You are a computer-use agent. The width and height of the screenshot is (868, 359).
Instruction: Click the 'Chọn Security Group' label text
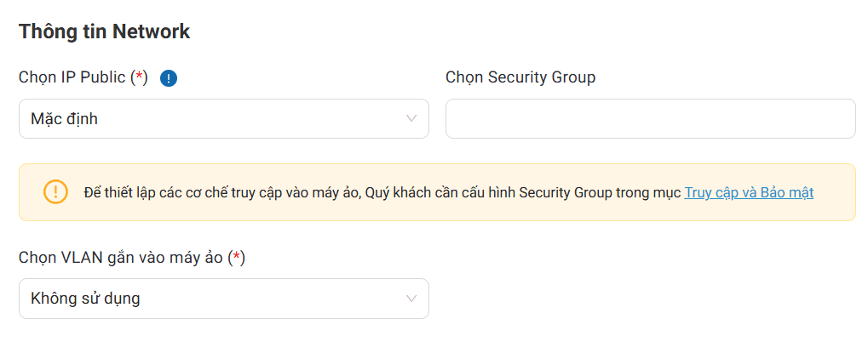[520, 77]
